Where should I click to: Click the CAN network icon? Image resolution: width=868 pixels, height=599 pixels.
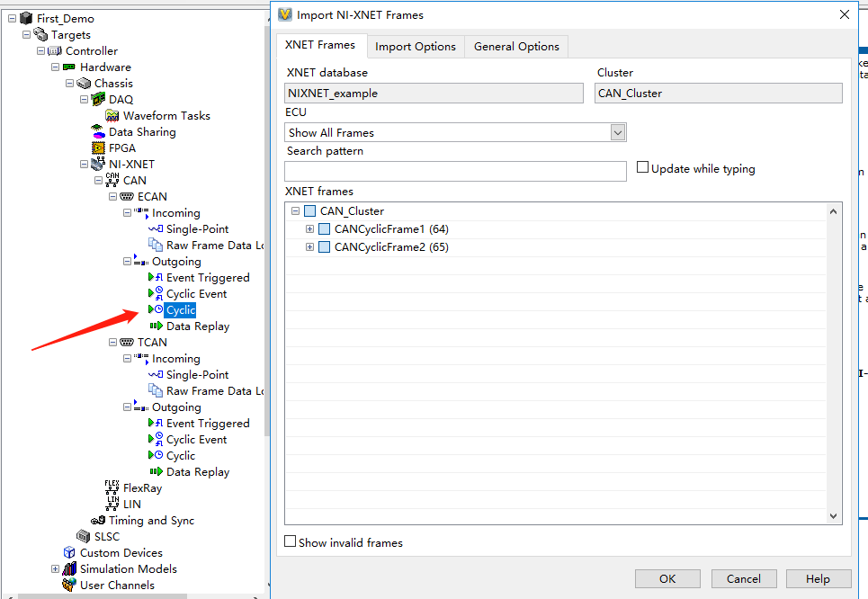[112, 180]
